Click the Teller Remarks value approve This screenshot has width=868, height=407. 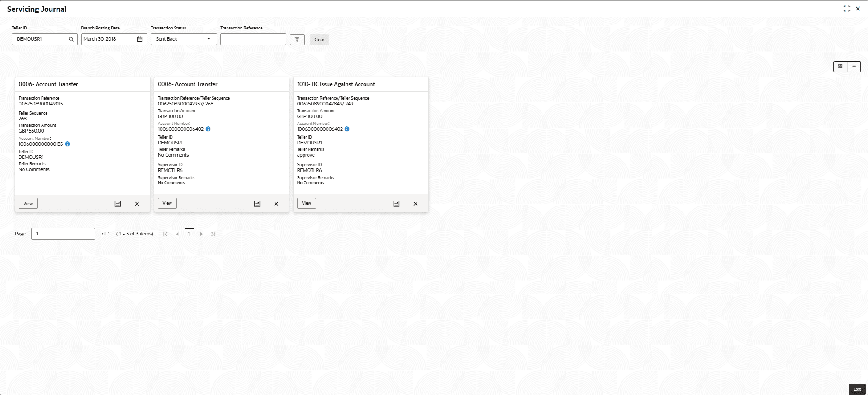point(306,155)
